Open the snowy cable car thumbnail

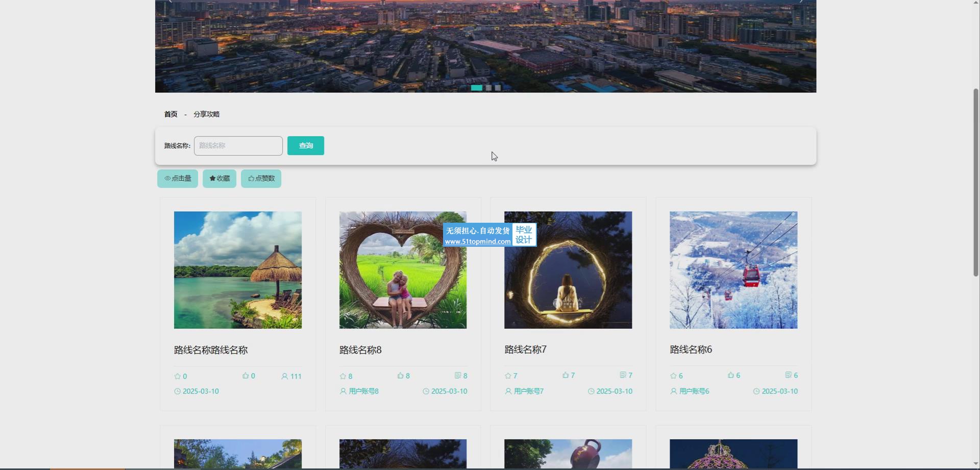click(733, 270)
